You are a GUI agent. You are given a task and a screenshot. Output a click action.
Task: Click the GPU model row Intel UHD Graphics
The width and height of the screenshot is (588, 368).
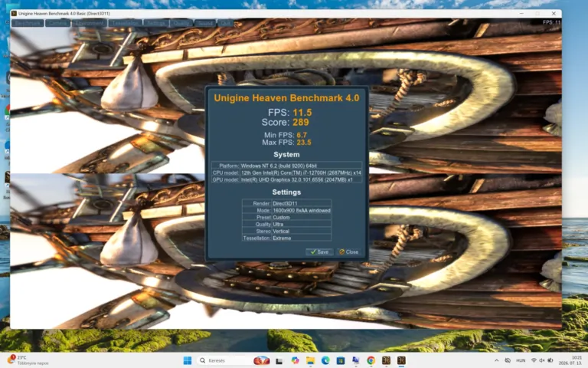[x=287, y=179]
